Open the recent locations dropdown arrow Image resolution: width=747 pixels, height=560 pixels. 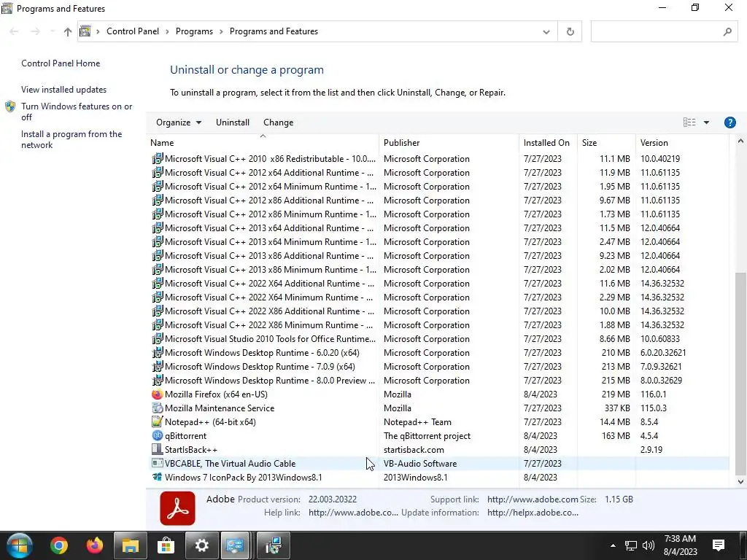pos(52,31)
